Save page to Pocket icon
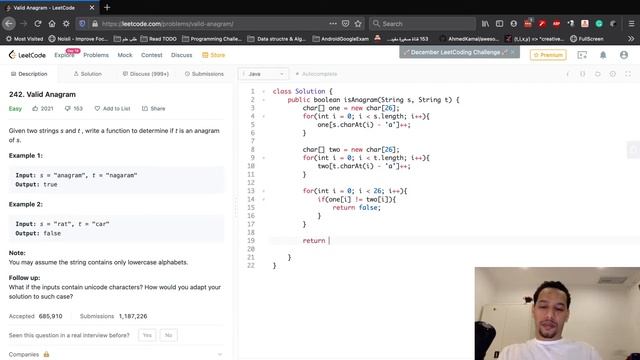640x360 pixels. [345, 24]
